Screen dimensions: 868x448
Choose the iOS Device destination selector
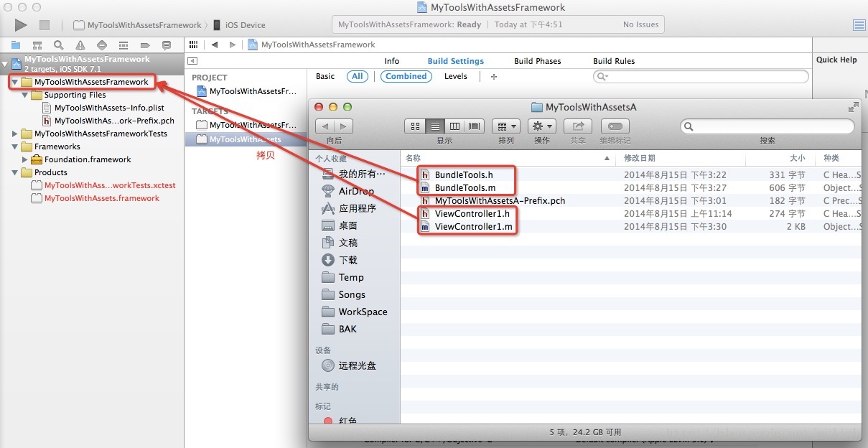[239, 25]
